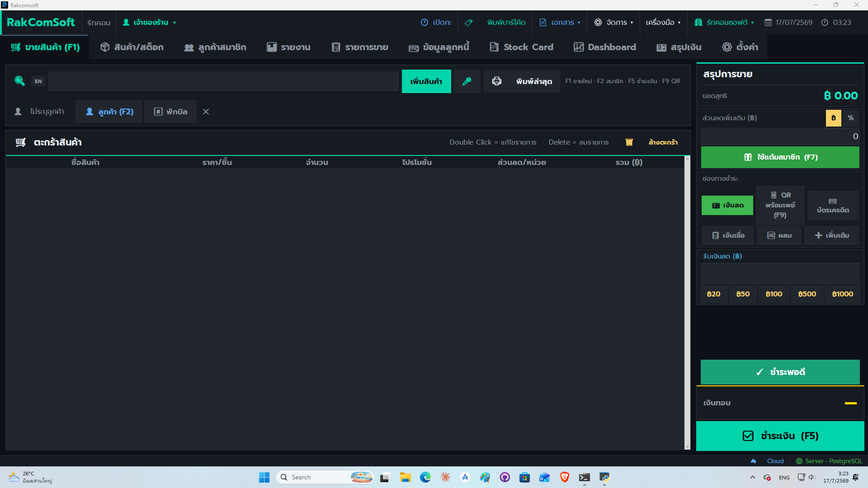Open Microsoft Edge from taskbar
The width and height of the screenshot is (868, 488).
tap(425, 477)
